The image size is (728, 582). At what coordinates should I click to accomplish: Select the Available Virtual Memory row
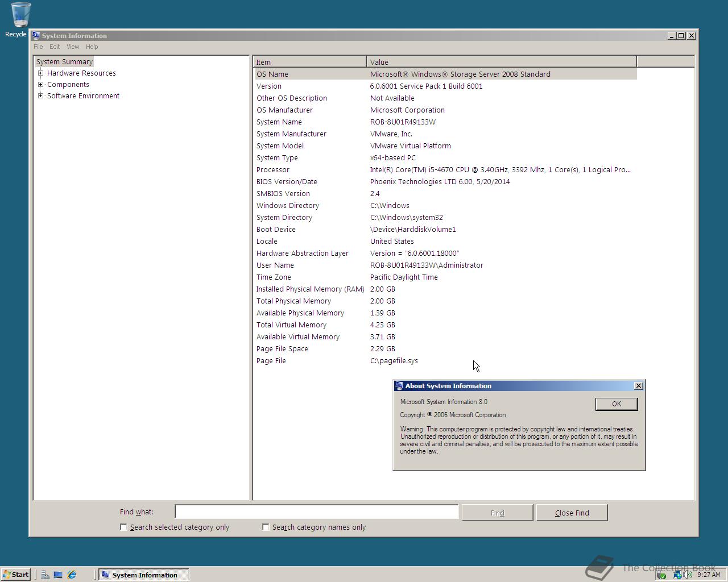(445, 336)
